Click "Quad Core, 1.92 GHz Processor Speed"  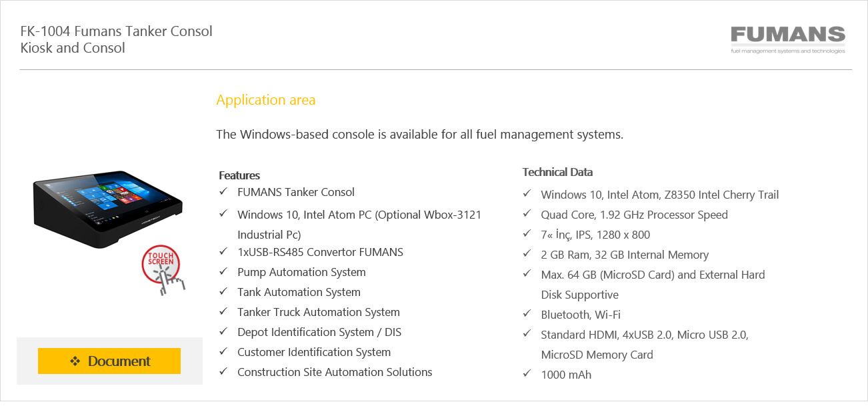[634, 215]
